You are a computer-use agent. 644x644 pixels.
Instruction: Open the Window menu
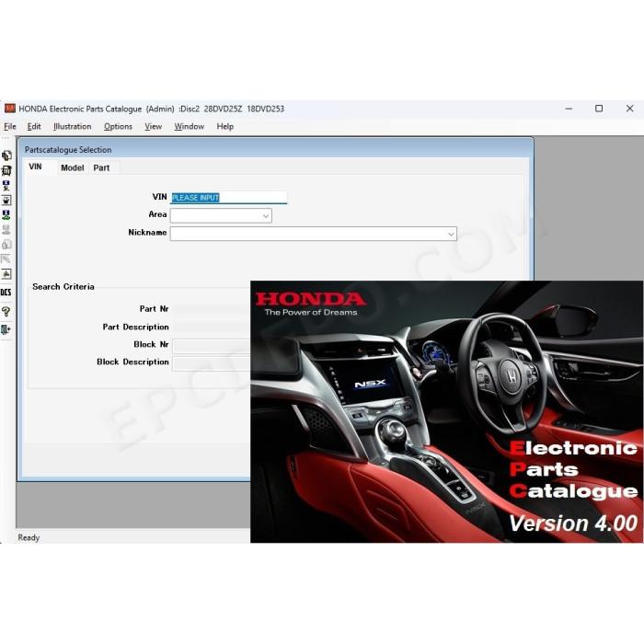point(189,127)
